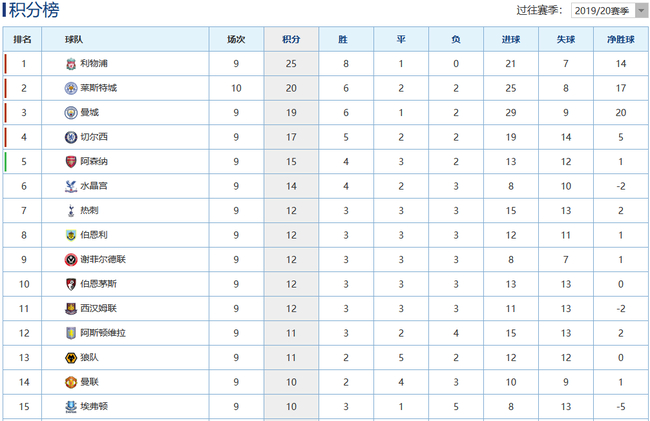
Task: Click the Manchester City crest icon
Action: click(x=70, y=113)
